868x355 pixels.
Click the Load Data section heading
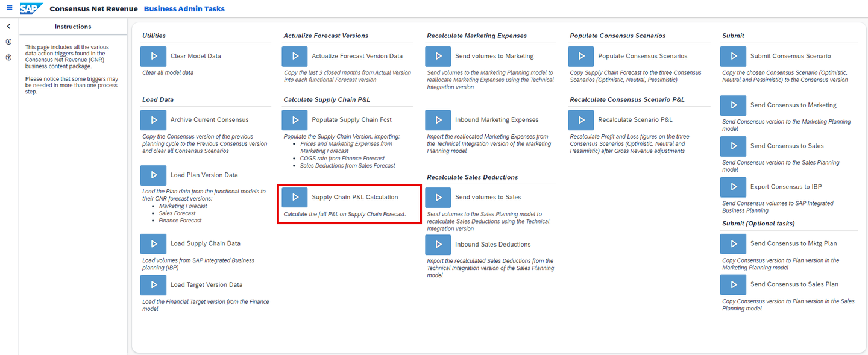point(158,100)
